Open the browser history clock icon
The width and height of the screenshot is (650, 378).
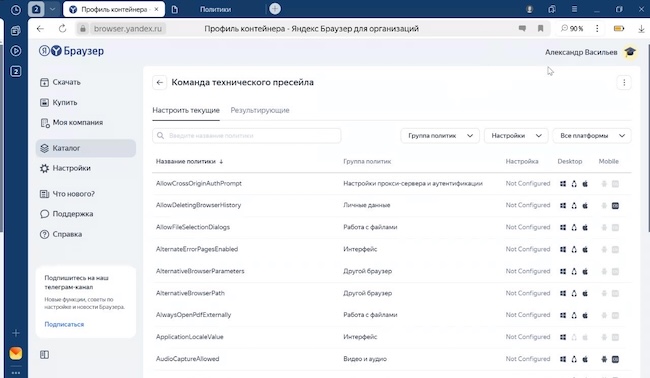pyautogui.click(x=15, y=10)
